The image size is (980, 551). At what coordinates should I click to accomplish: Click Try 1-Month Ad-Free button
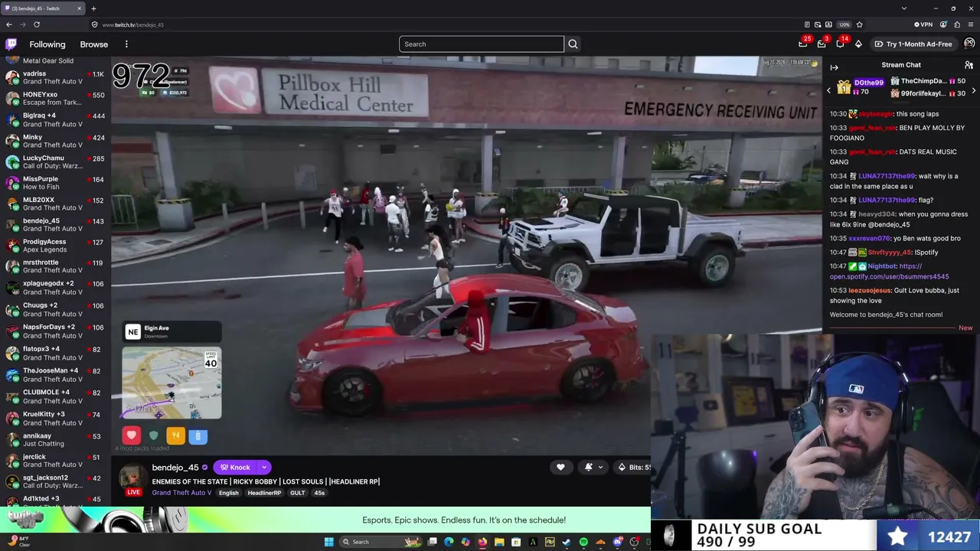913,44
